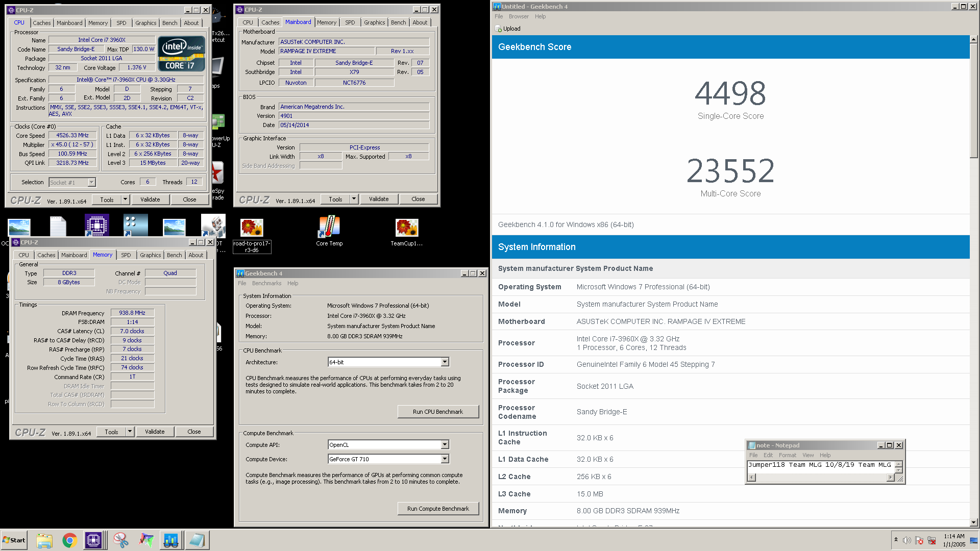Open the Compute API OpenCL dropdown

coord(445,445)
